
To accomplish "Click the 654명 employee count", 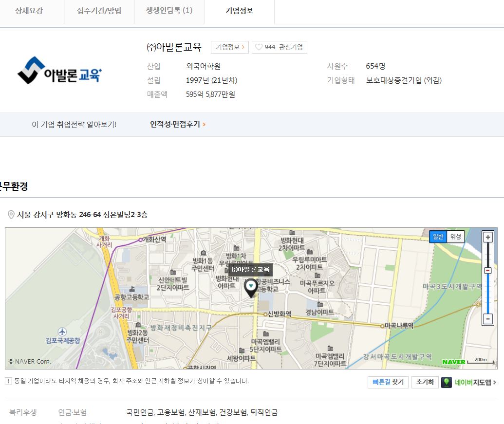I will [x=375, y=66].
